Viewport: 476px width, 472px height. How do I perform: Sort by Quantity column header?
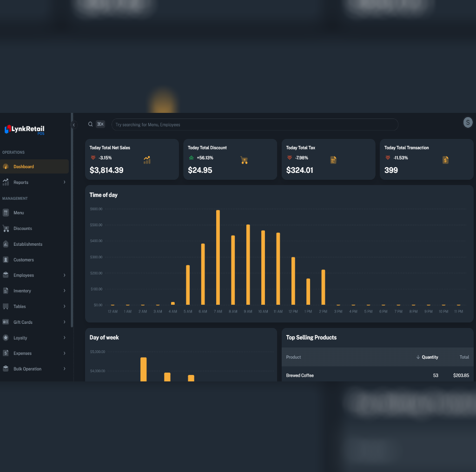427,357
